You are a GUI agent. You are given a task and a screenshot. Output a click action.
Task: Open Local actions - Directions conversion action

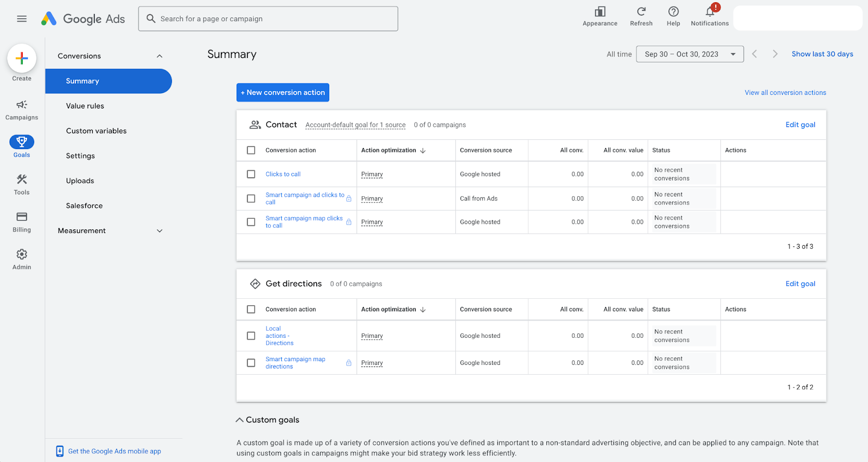279,336
